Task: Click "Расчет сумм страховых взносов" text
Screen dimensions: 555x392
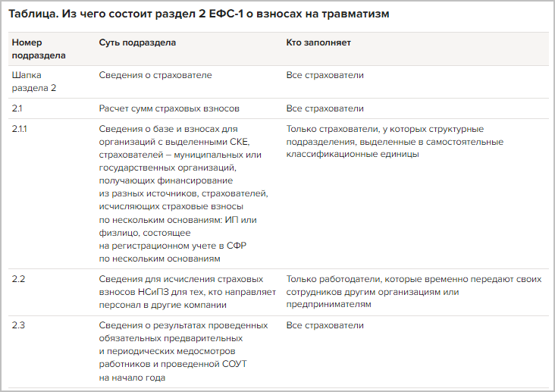Action: tap(169, 108)
